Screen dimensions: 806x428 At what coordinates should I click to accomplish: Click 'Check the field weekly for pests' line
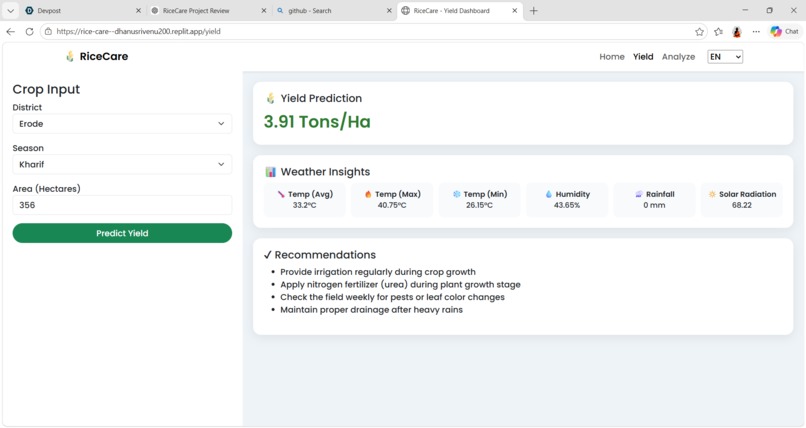(x=392, y=297)
